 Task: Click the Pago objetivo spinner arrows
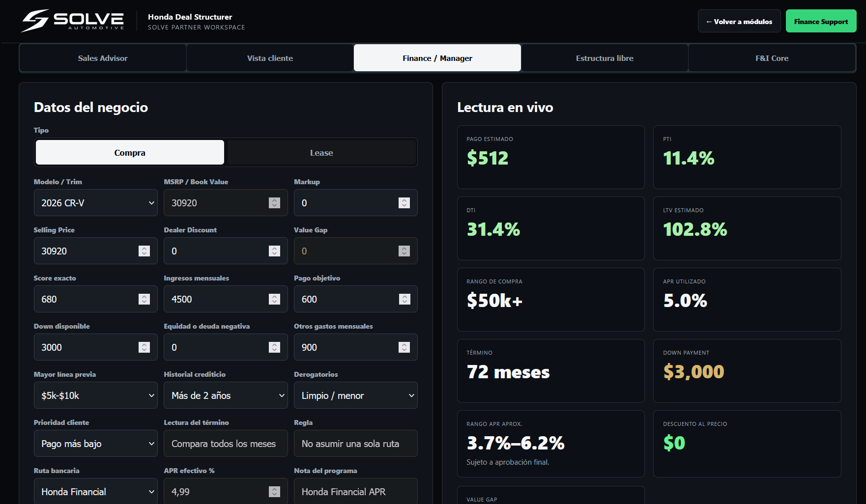[x=404, y=299]
